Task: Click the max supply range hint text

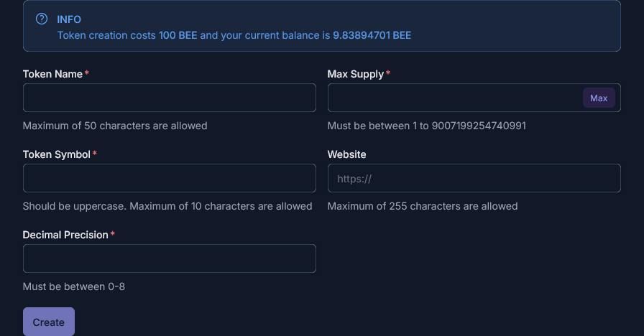Action: (427, 126)
